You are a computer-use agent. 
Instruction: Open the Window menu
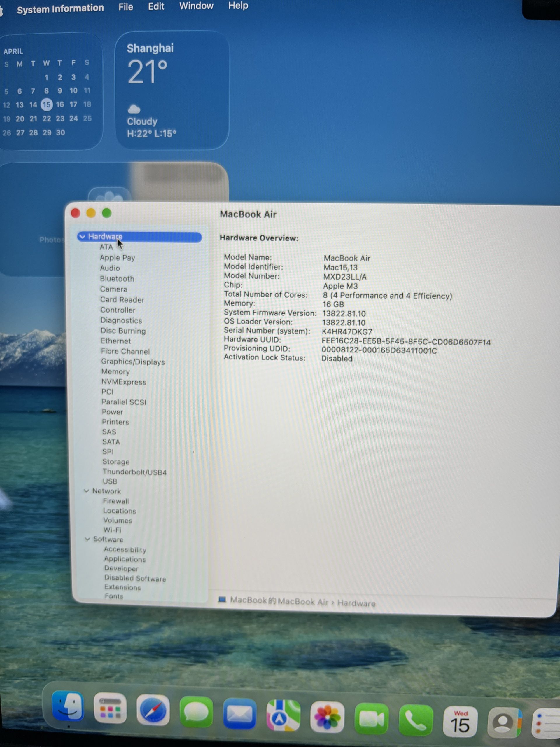[x=196, y=6]
